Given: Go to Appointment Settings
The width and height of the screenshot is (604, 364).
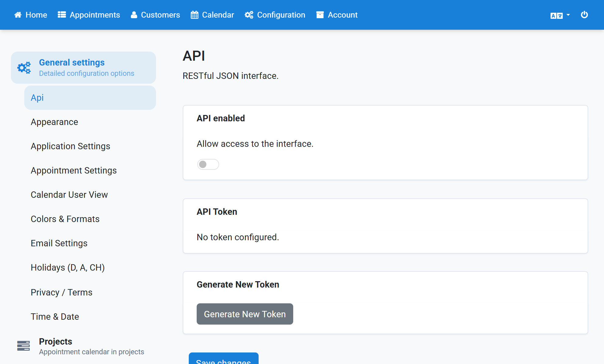Looking at the screenshot, I should (90, 170).
